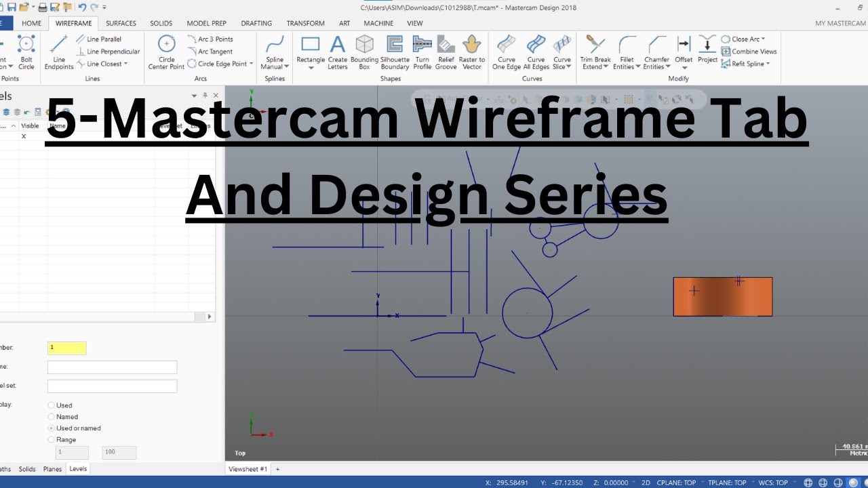868x488 pixels.
Task: Undo the last action
Action: click(82, 7)
